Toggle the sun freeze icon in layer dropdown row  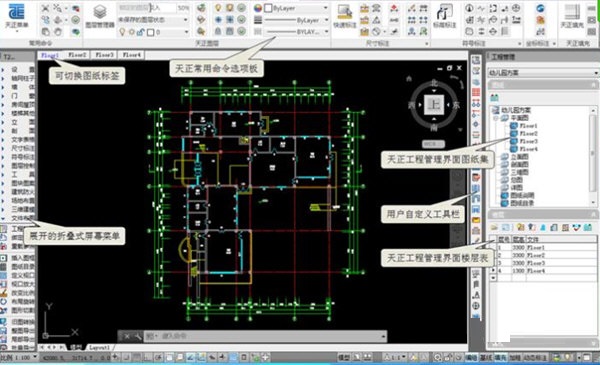coord(132,33)
